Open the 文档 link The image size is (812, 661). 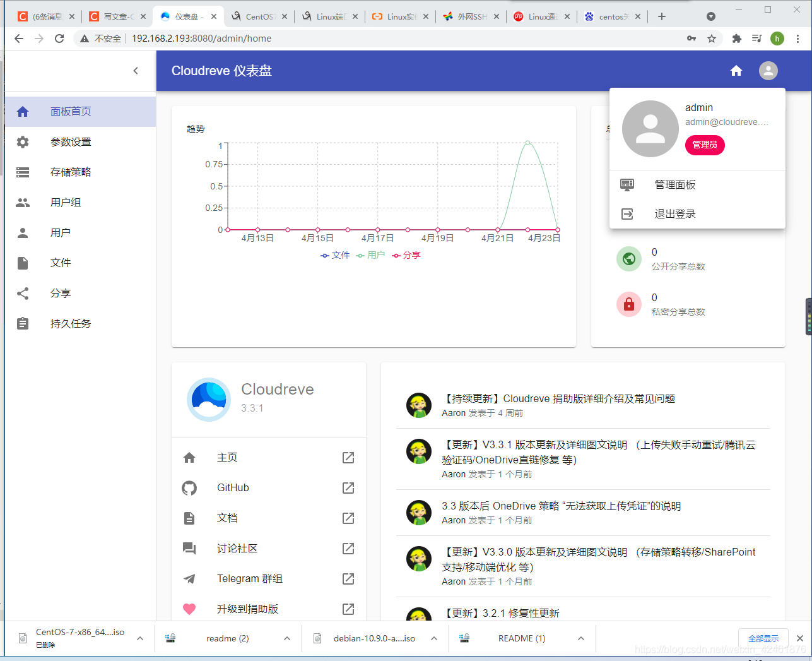coord(269,518)
